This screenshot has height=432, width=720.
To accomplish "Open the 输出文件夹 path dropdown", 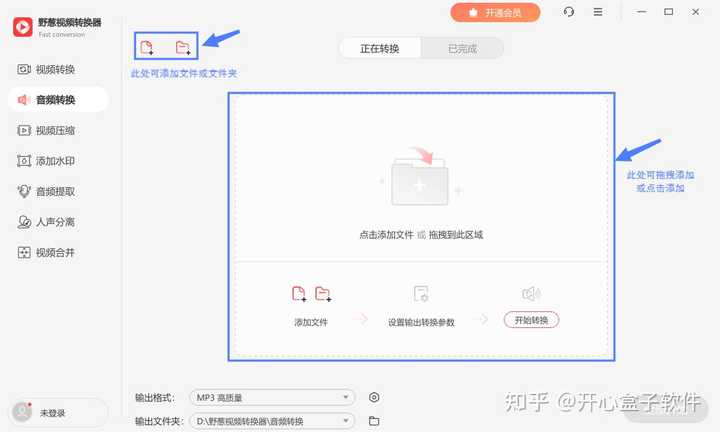I will [x=272, y=421].
